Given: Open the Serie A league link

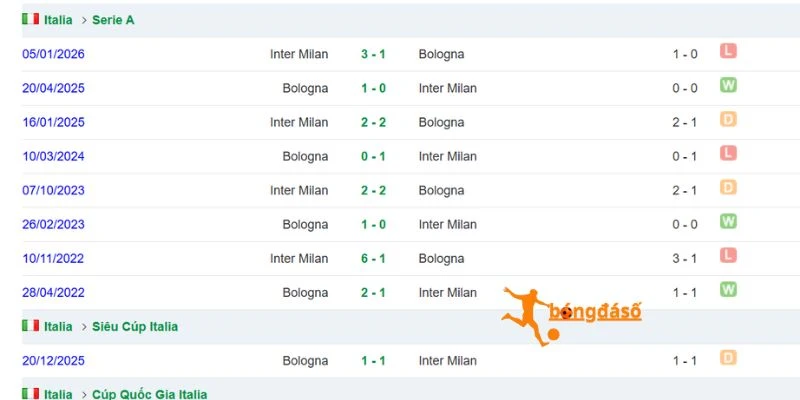Looking at the screenshot, I should [x=113, y=20].
